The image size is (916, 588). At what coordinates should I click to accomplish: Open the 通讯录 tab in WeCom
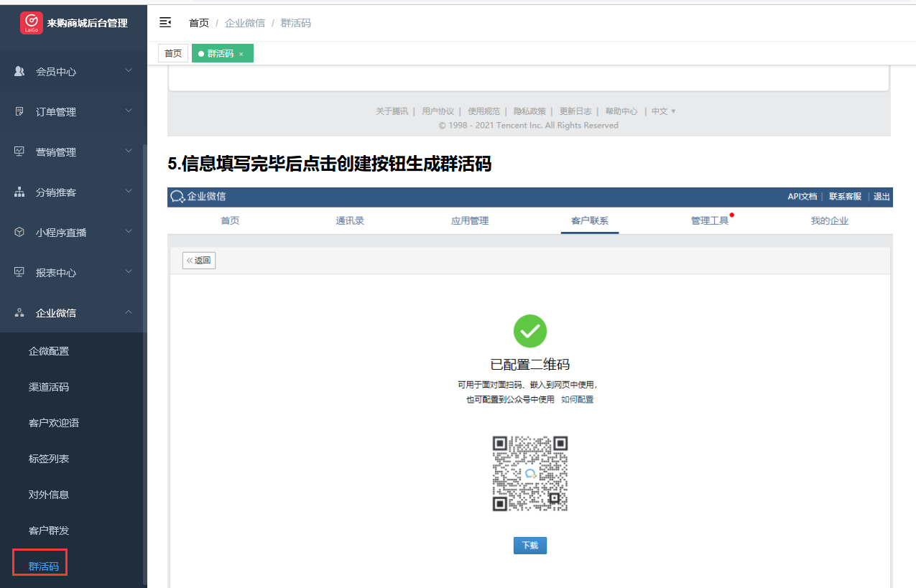tap(350, 220)
